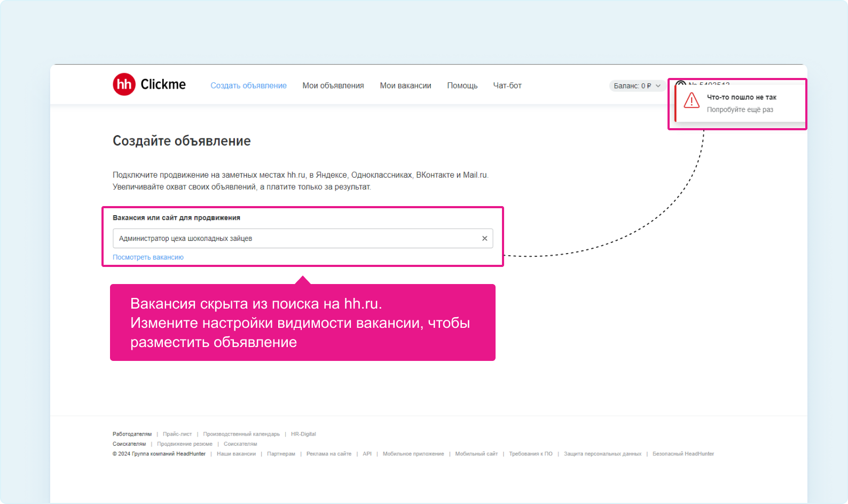848x504 pixels.
Task: Follow the Посмотреть вакансию link
Action: [148, 257]
